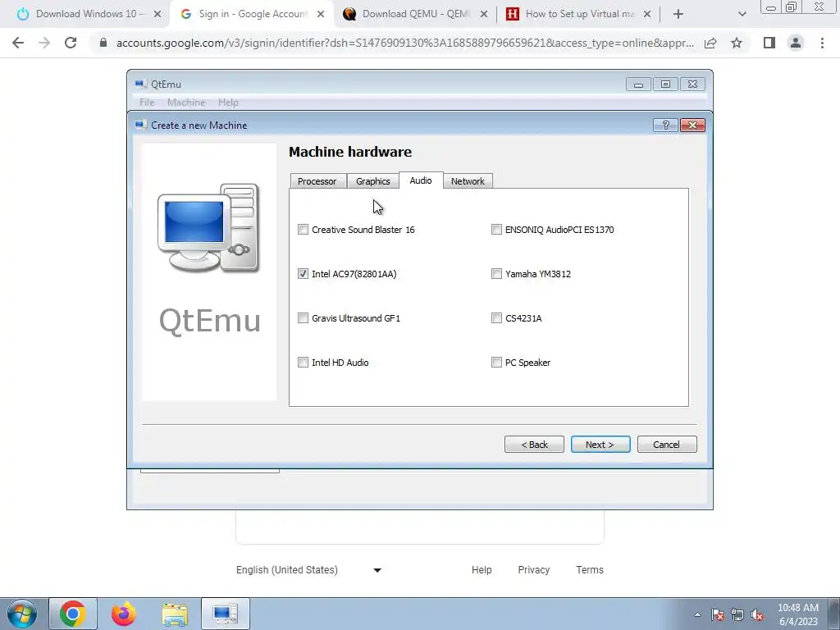Open the Chrome three-dot menu
840x630 pixels.
coord(822,43)
